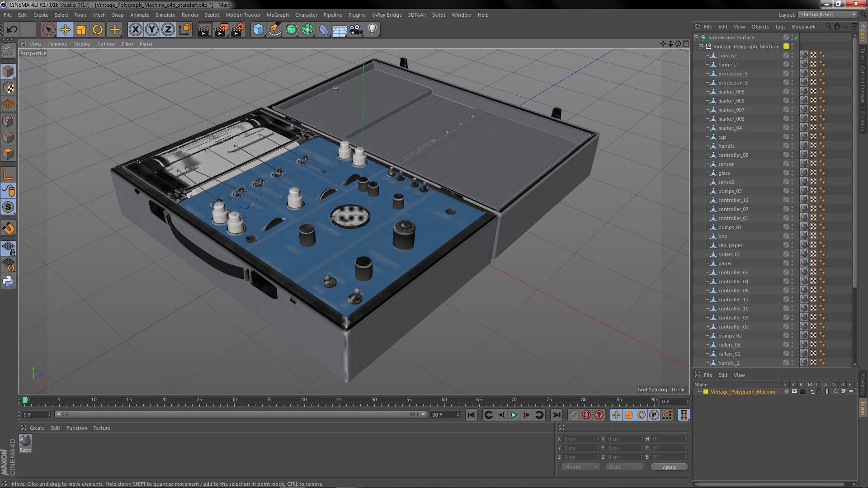Toggle the Subdivision Surface enable checkmark

tap(797, 38)
